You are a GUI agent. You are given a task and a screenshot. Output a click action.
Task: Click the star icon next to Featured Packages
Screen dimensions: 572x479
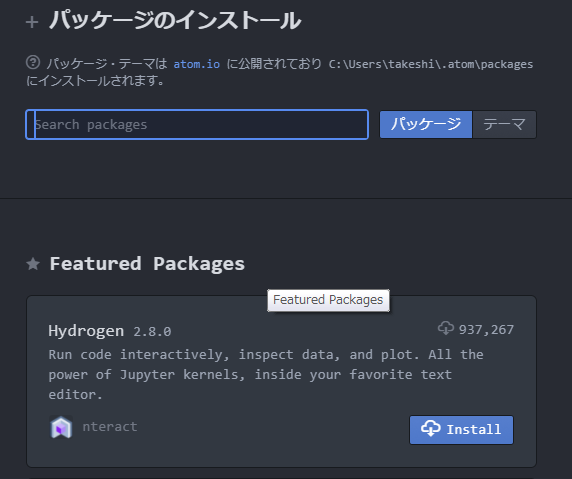click(33, 264)
